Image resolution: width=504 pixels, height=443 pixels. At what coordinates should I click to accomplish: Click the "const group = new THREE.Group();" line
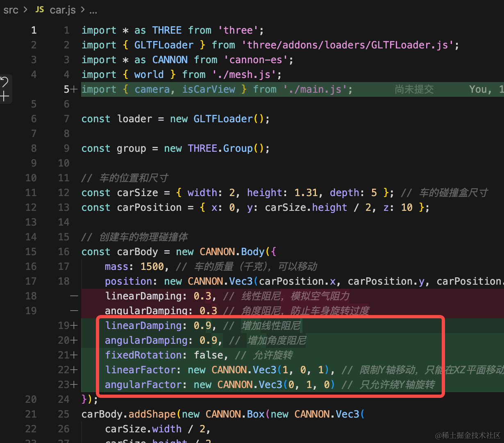point(175,148)
